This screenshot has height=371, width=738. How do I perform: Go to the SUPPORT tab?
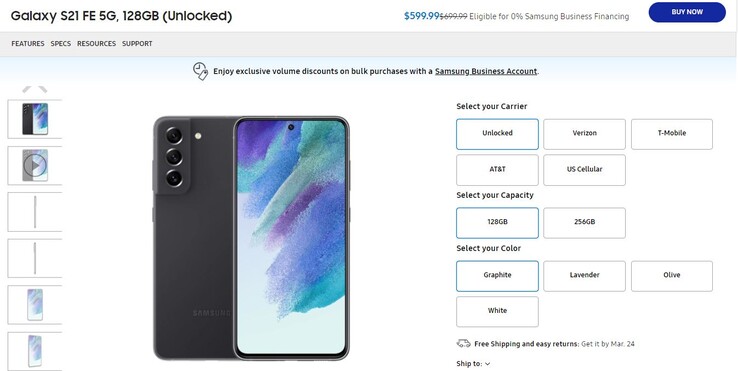pos(137,43)
